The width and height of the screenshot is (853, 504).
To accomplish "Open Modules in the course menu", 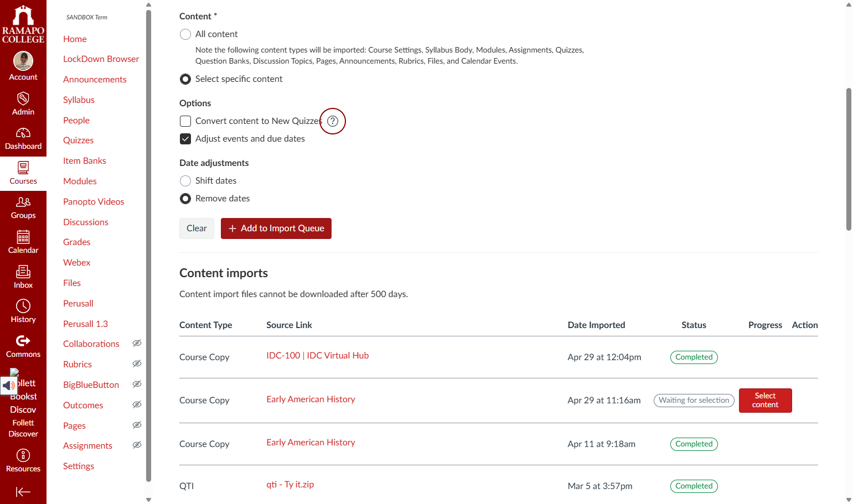I will [x=80, y=181].
